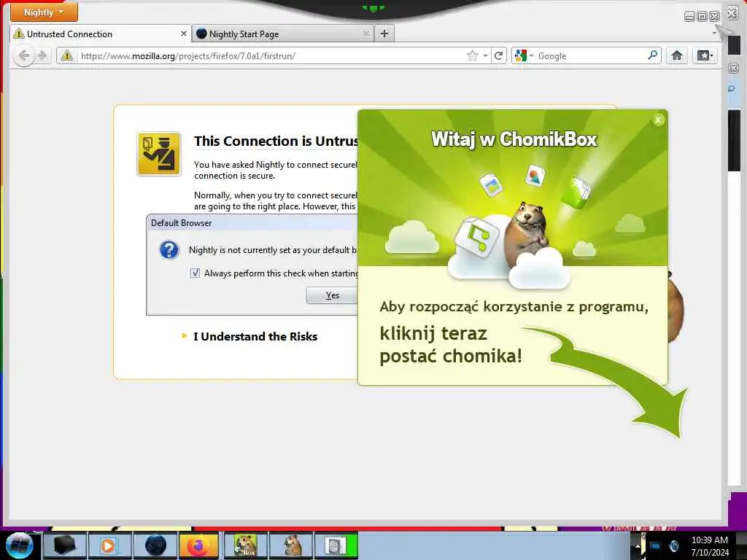747x560 pixels.
Task: Click the photo document icon in ChomikBox popup
Action: pyautogui.click(x=492, y=184)
